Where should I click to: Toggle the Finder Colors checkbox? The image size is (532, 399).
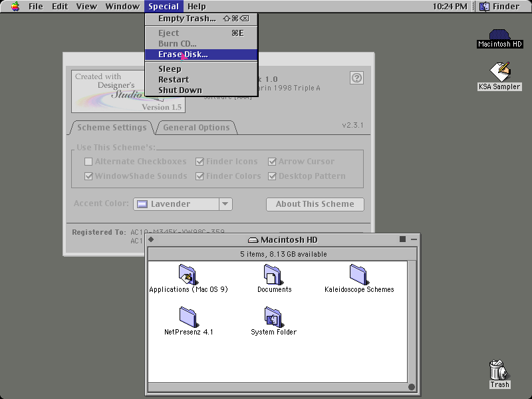(x=199, y=176)
